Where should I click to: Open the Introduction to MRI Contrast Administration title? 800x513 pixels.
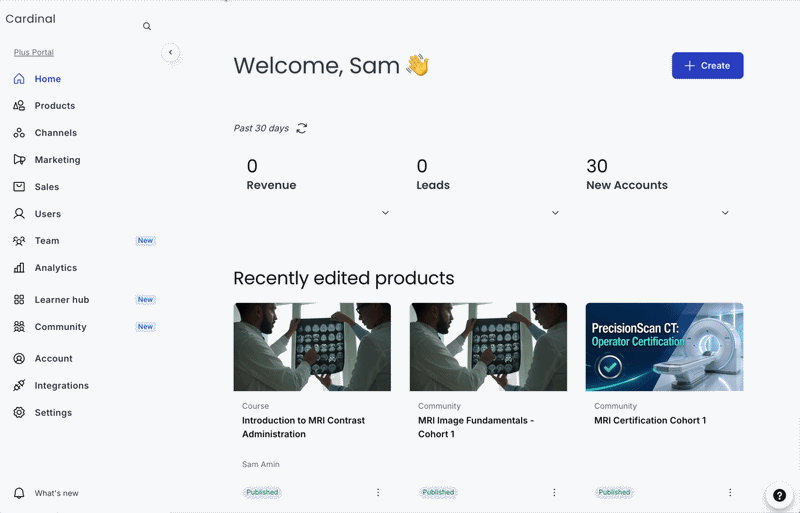coord(303,427)
